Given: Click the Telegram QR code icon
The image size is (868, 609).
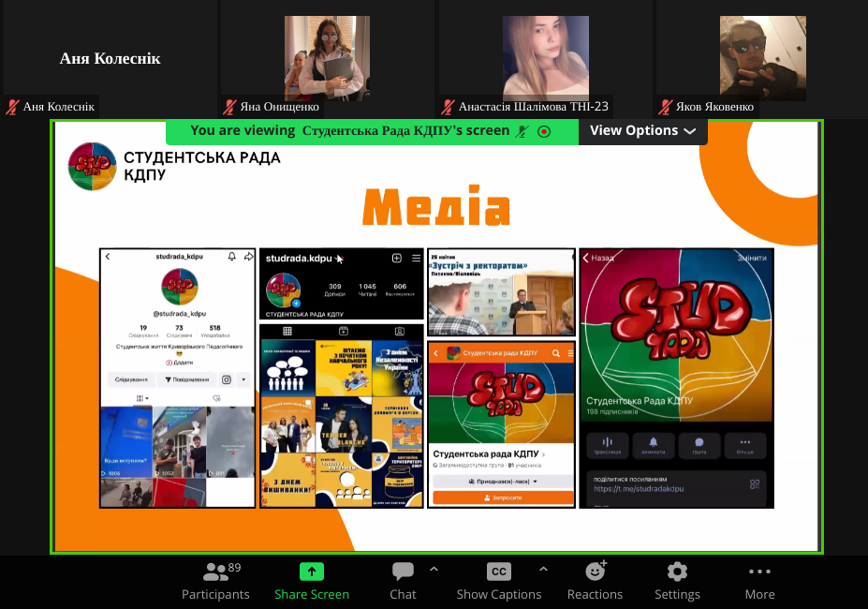Looking at the screenshot, I should 755,483.
